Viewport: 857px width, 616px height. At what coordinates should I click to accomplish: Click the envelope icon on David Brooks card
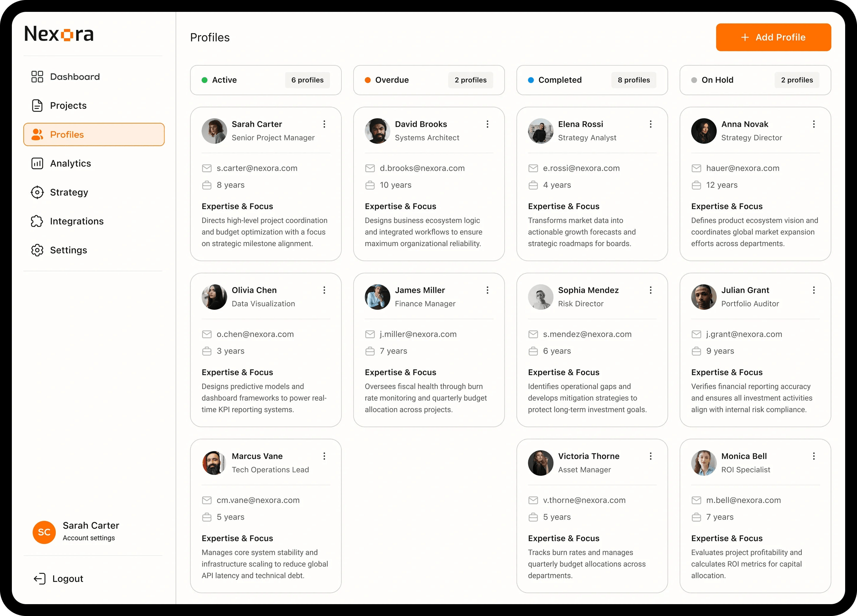point(370,169)
